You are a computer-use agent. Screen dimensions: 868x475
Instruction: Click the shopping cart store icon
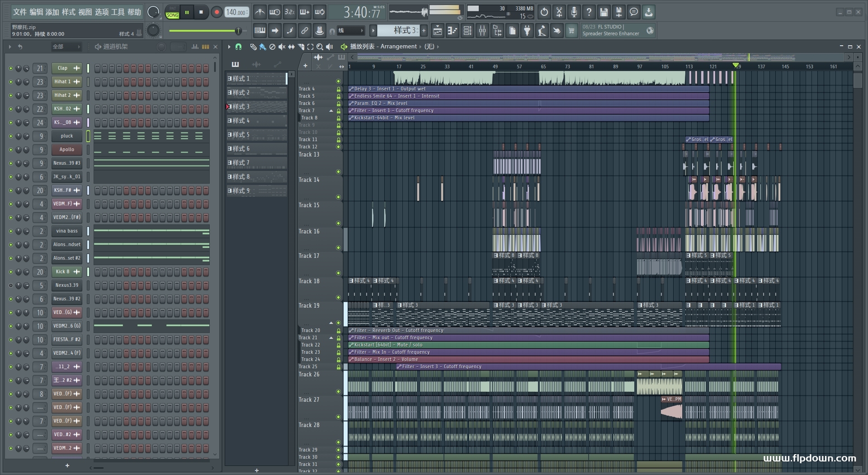click(571, 31)
